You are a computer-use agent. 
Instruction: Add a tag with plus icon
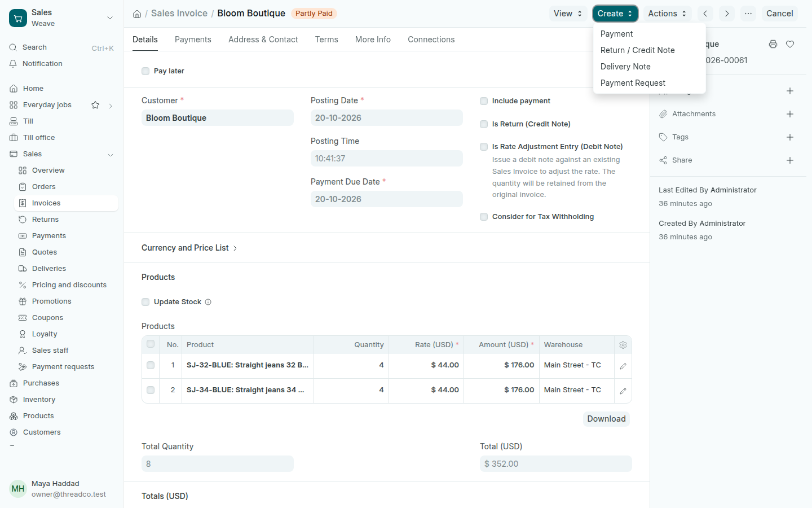point(790,137)
